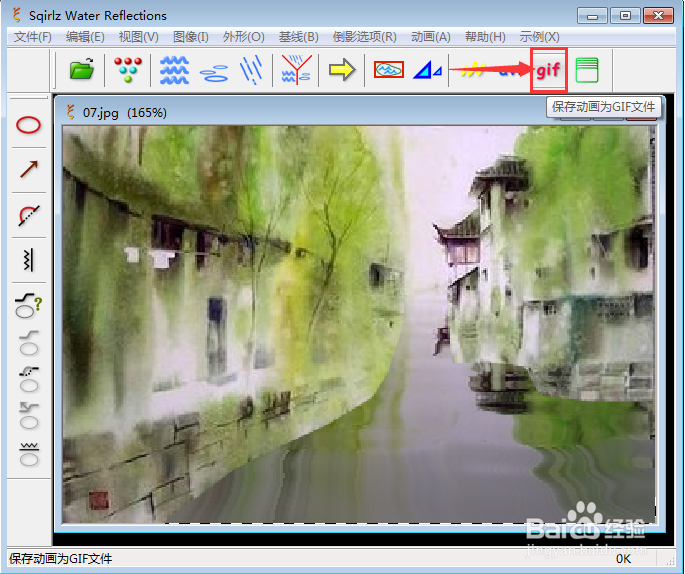This screenshot has height=574, width=685.
Task: Open the 示例(X) menu
Action: 539,37
